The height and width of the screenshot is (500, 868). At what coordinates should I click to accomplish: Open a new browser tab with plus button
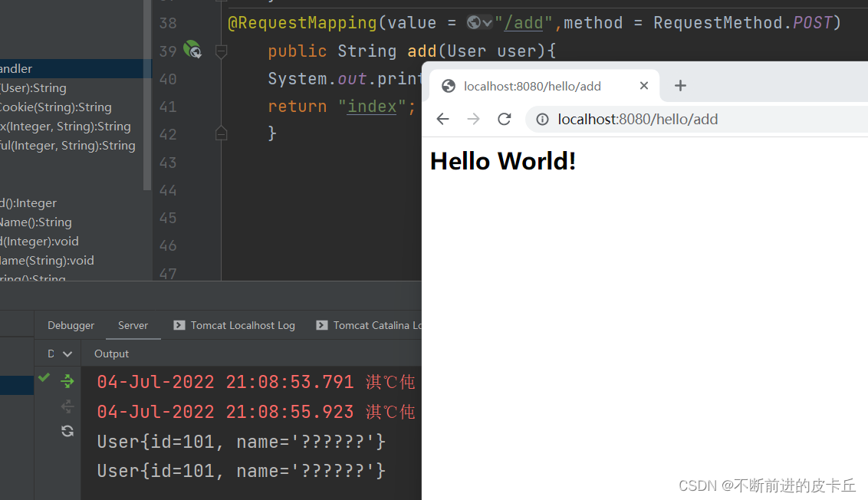(680, 86)
